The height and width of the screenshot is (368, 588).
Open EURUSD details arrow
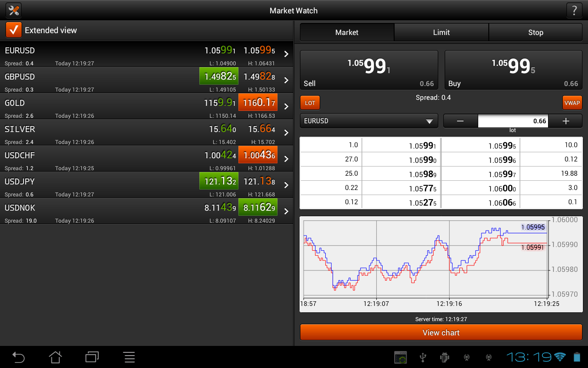286,54
